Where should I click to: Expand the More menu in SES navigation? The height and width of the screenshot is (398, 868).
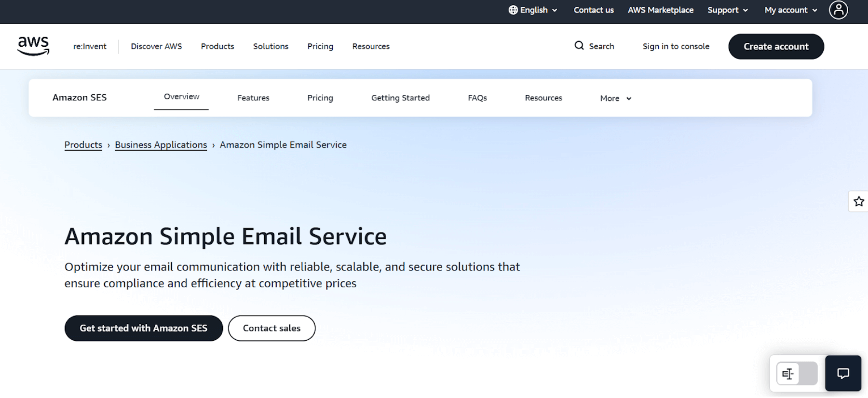click(x=615, y=98)
